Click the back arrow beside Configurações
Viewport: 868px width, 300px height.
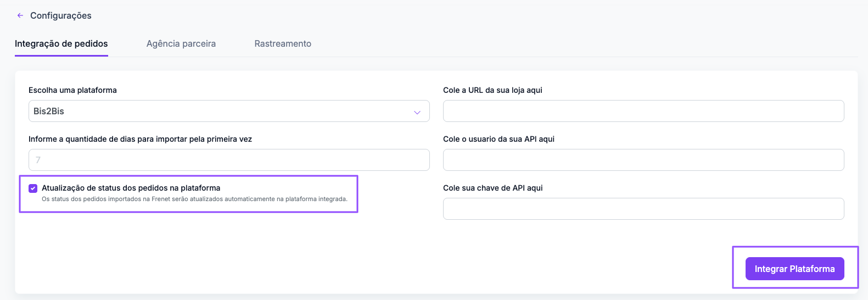tap(20, 15)
